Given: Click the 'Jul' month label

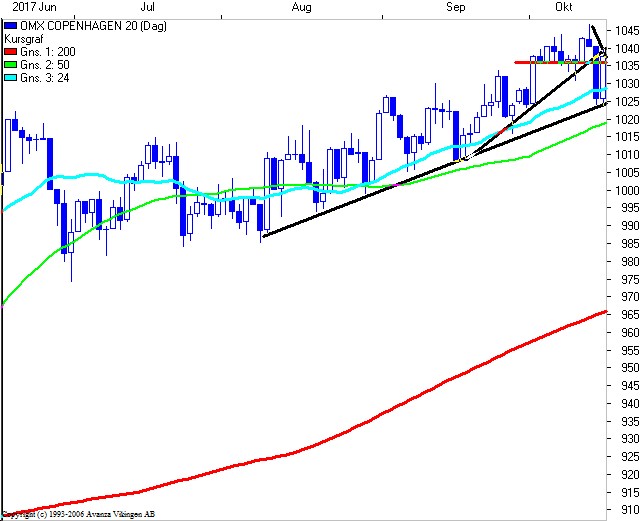Looking at the screenshot, I should tap(147, 7).
